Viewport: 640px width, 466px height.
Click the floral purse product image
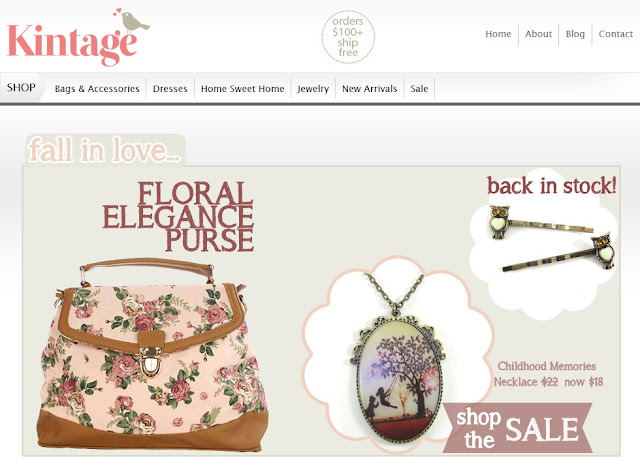[x=153, y=354]
